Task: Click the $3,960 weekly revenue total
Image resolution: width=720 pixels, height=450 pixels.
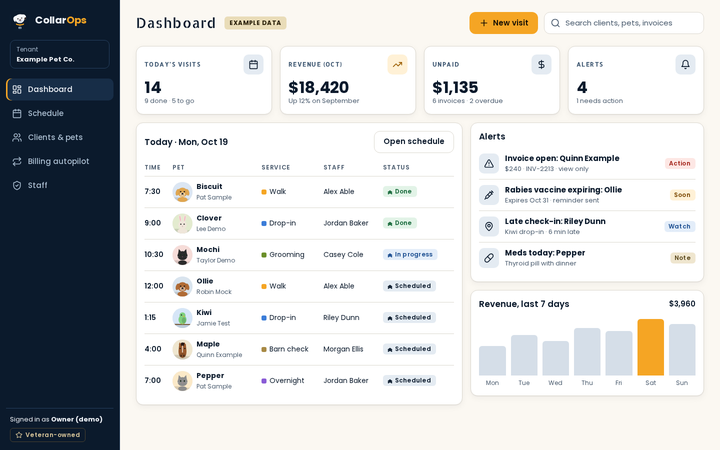Action: click(682, 304)
